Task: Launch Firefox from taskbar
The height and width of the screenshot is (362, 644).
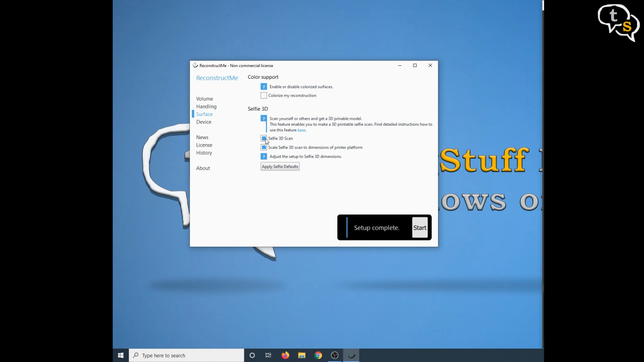Action: click(x=285, y=355)
